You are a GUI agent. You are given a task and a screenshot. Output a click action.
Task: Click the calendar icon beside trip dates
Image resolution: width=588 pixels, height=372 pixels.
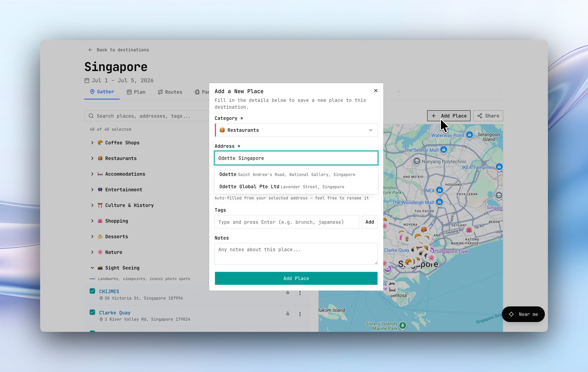tap(87, 81)
